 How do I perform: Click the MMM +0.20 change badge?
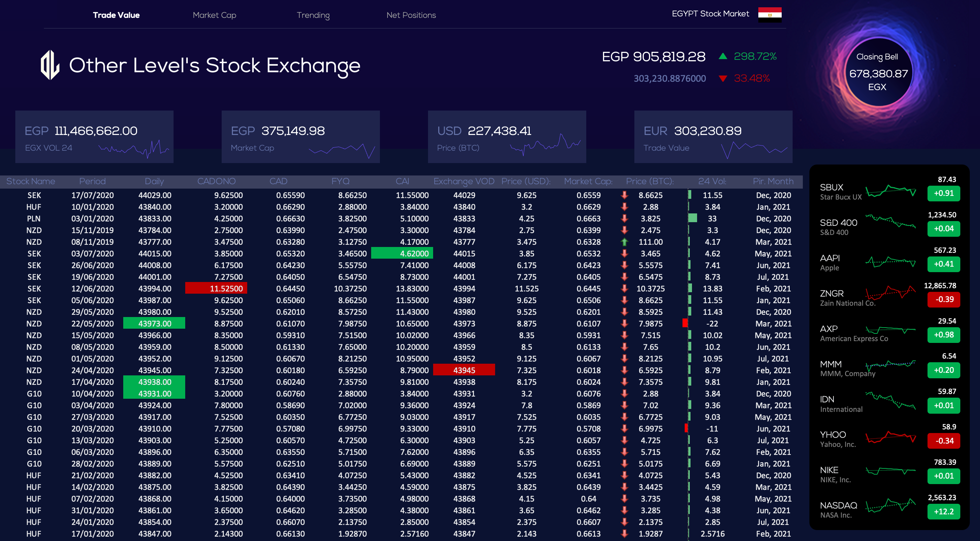[x=944, y=370]
